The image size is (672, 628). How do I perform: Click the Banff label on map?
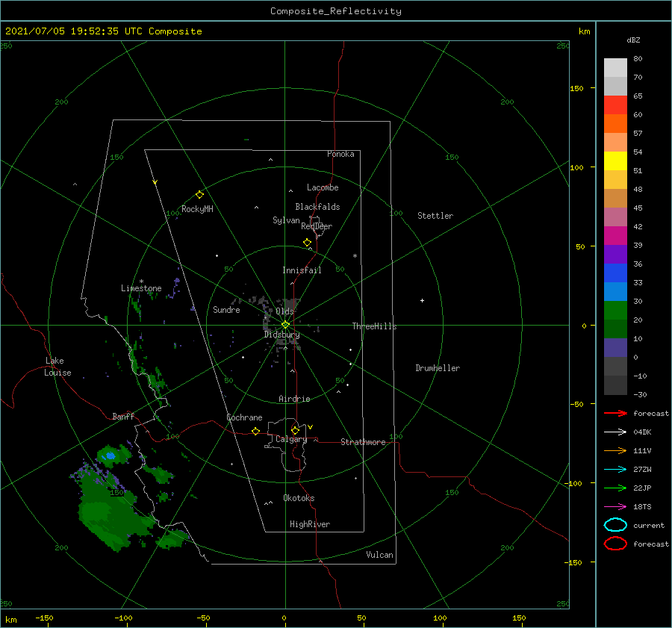coord(123,417)
